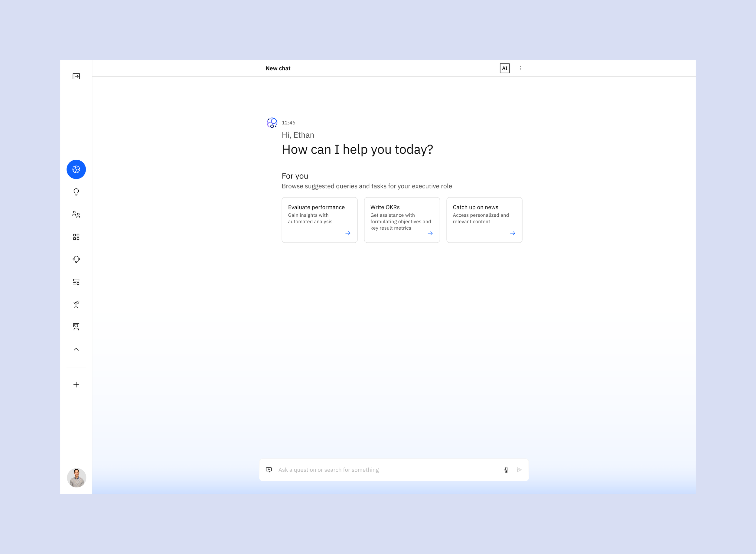The height and width of the screenshot is (554, 756).
Task: Open Ethan's profile avatar
Action: [77, 477]
